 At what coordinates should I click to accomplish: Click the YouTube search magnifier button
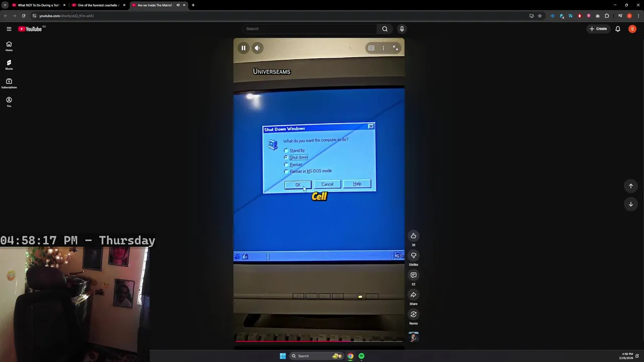[x=385, y=29]
